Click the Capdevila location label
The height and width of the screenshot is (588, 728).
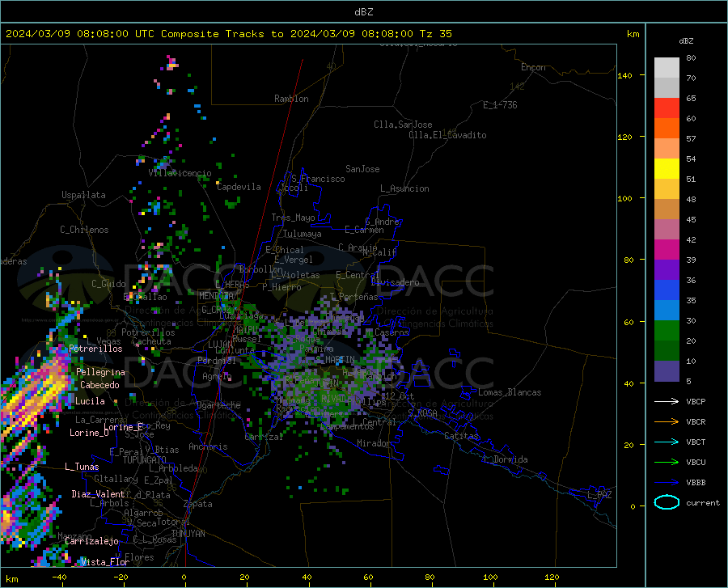pos(239,187)
